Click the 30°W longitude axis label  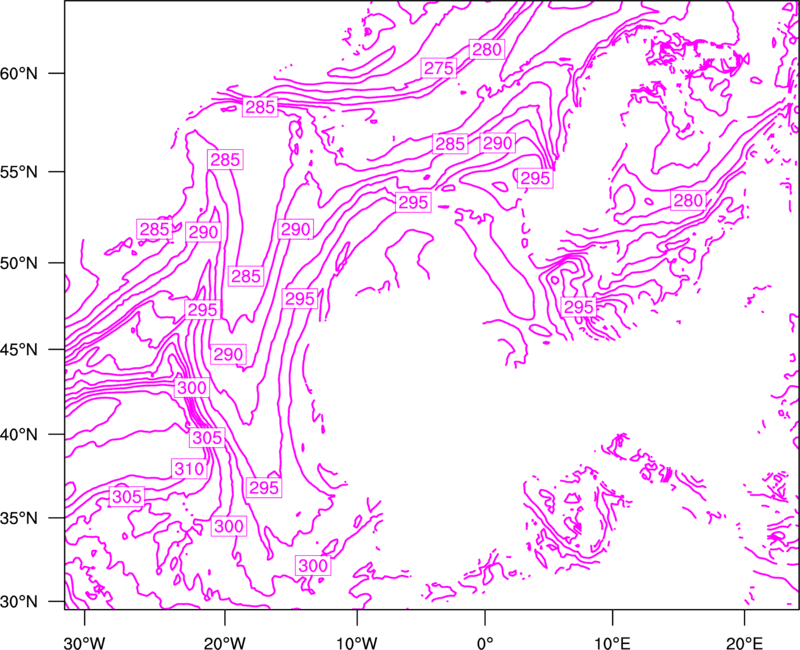click(84, 643)
